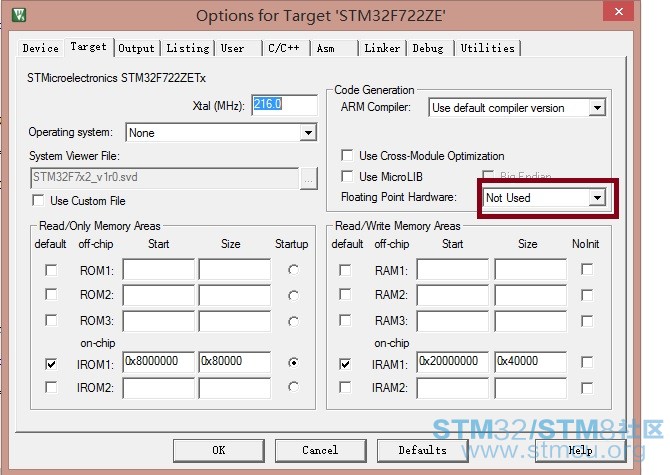Enable NoInit for IRAM1
Viewport: 670px width, 475px height.
point(587,362)
